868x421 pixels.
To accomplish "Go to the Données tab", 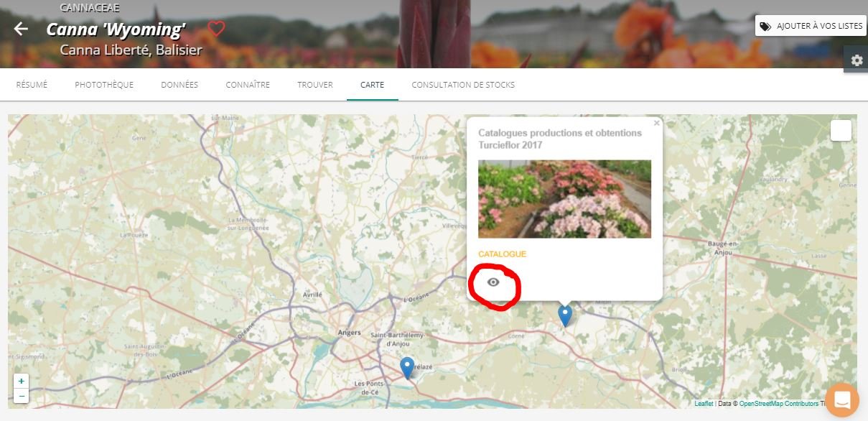I will (179, 85).
